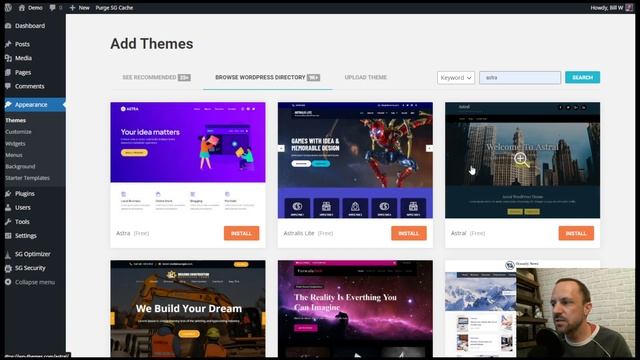Viewport: 640px width, 360px height.
Task: Click the Posts pin icon
Action: tap(8, 44)
